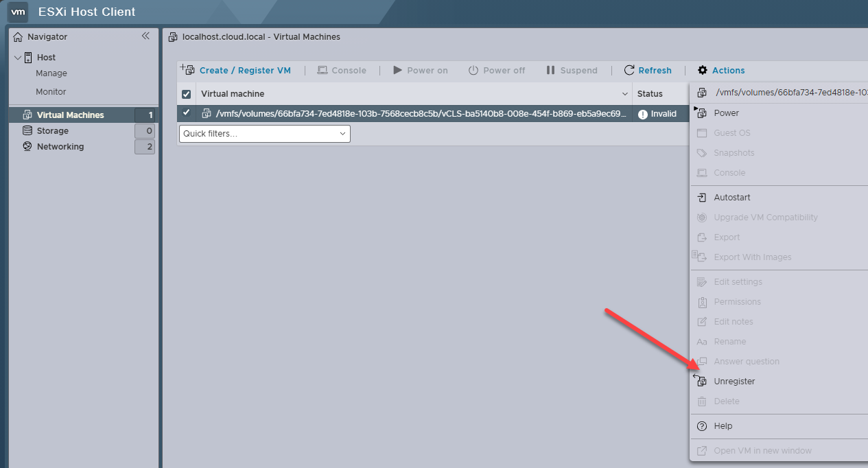Click the Networking globe icon in Navigator
Viewport: 868px width, 468px height.
click(27, 146)
